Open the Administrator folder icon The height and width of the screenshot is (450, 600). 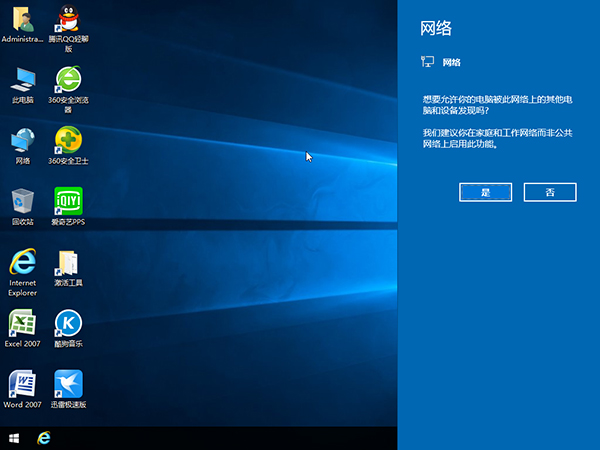tap(22, 19)
